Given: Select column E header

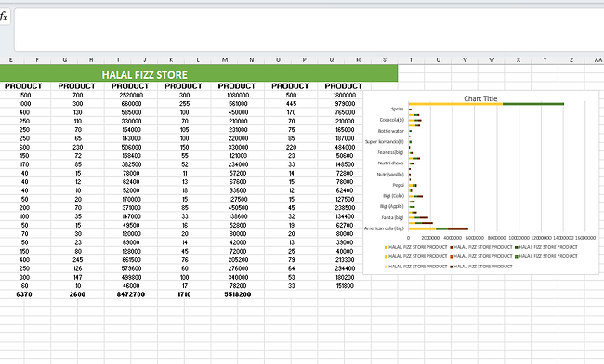Looking at the screenshot, I should click(x=11, y=60).
